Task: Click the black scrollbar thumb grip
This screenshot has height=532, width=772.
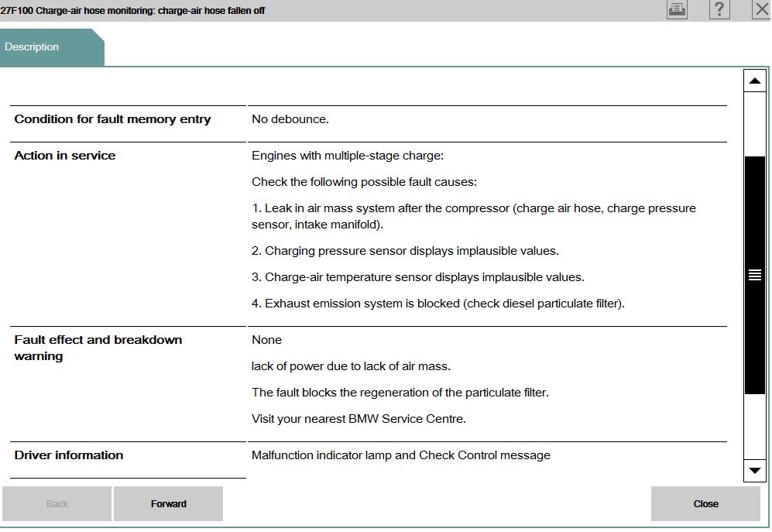Action: point(754,275)
